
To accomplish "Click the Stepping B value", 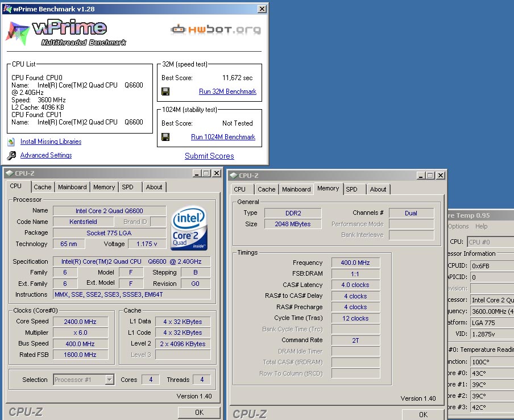I will 196,272.
